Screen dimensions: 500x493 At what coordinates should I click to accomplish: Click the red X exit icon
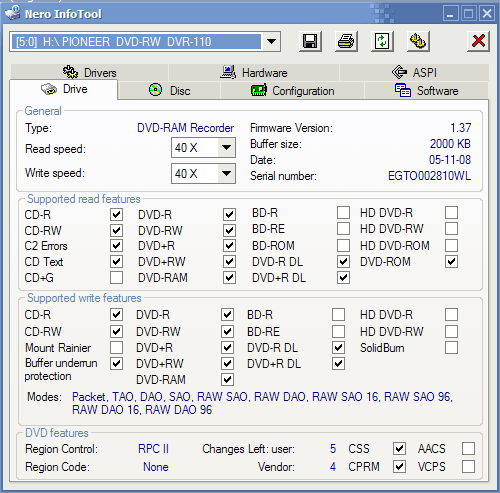[478, 42]
